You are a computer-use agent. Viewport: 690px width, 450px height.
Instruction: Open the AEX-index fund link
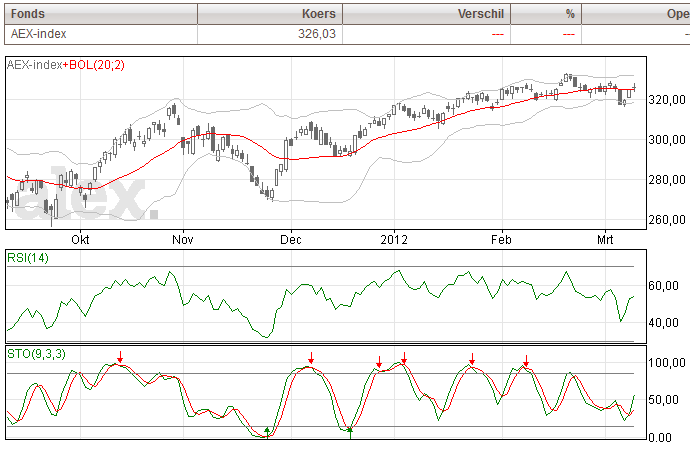38,34
